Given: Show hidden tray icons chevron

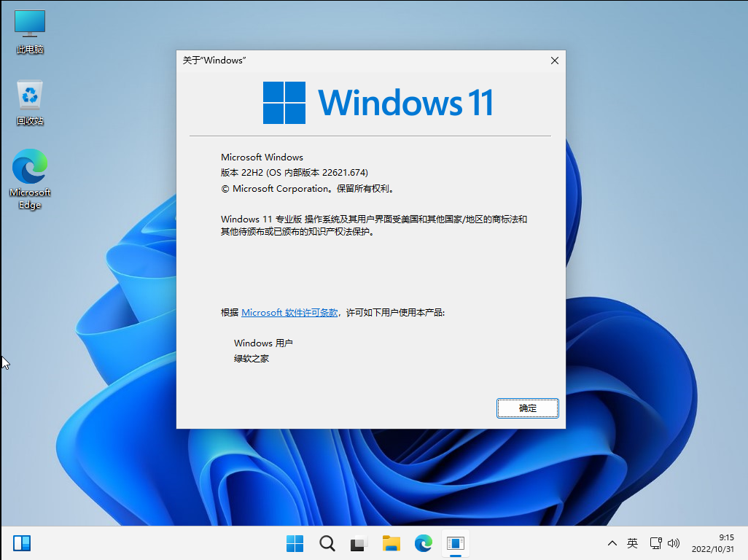Looking at the screenshot, I should (612, 543).
